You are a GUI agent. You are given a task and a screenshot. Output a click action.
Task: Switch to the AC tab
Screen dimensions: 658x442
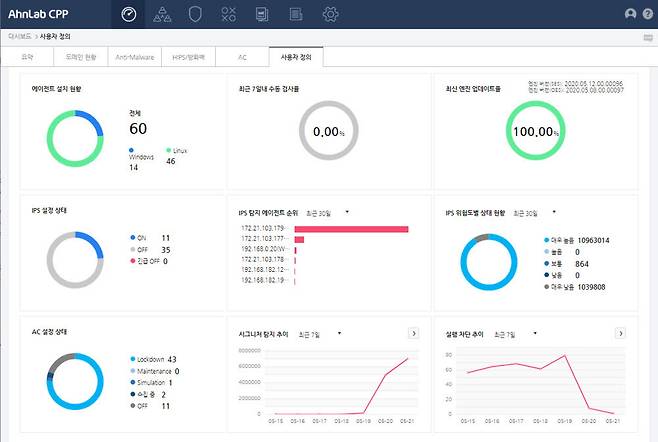coord(242,57)
